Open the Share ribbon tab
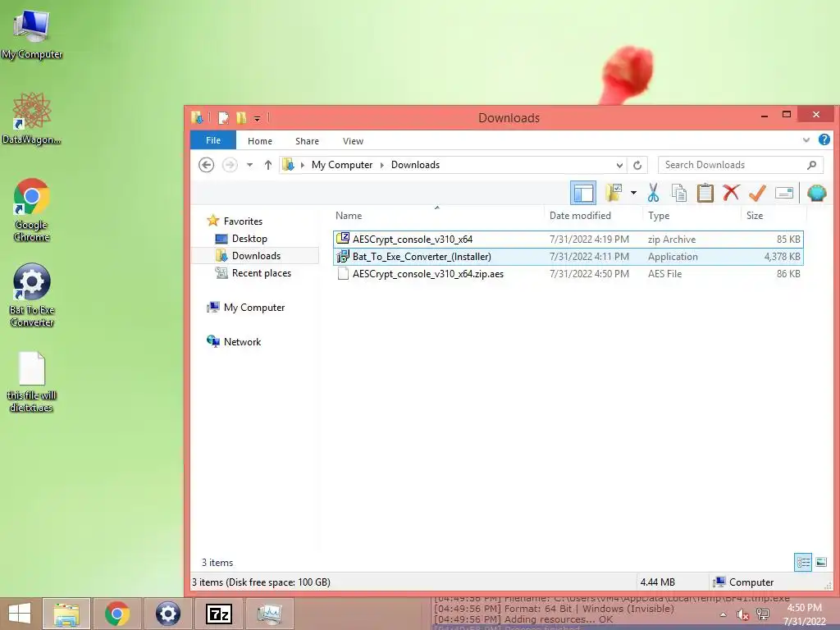Screen dimensions: 840x630 [x=307, y=141]
